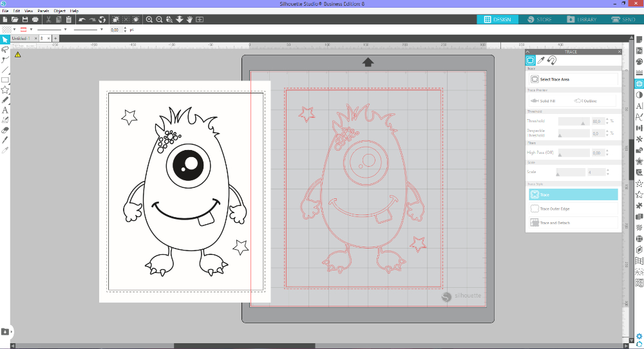The image size is (644, 349).
Task: Open the Fill color palette panel
Action: click(639, 62)
